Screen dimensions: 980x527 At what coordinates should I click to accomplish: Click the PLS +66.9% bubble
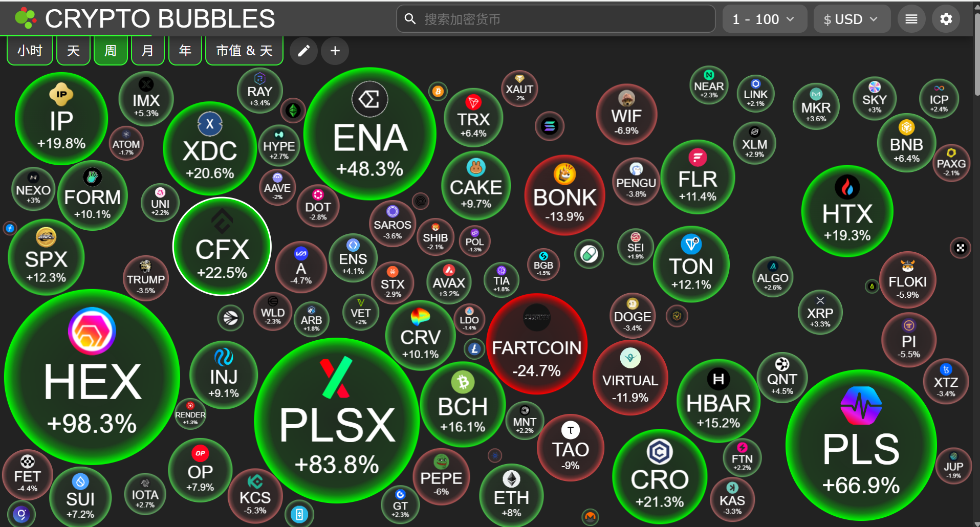click(861, 446)
